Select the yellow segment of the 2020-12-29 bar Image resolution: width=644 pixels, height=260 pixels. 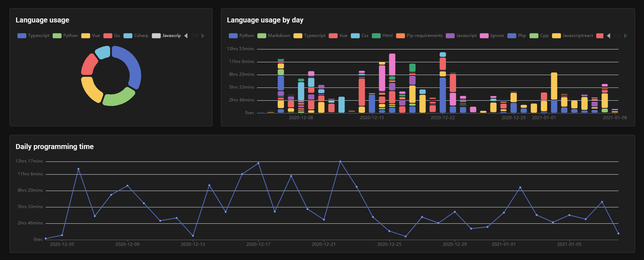coord(514,97)
